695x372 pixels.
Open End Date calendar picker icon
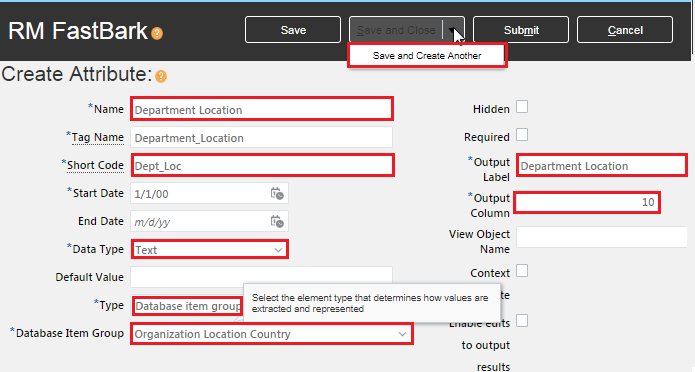[x=277, y=221]
